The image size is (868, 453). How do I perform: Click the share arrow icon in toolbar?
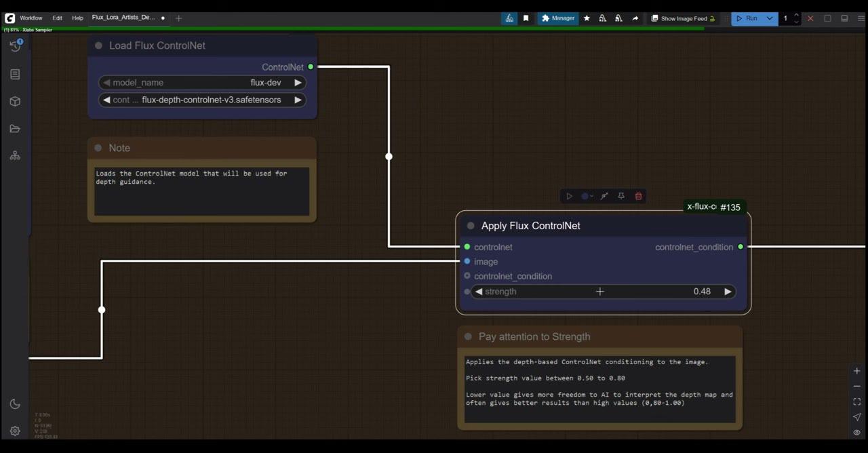coord(635,18)
